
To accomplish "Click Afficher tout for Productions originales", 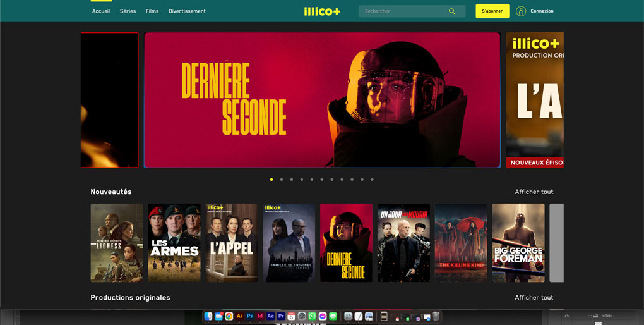I will pyautogui.click(x=534, y=297).
